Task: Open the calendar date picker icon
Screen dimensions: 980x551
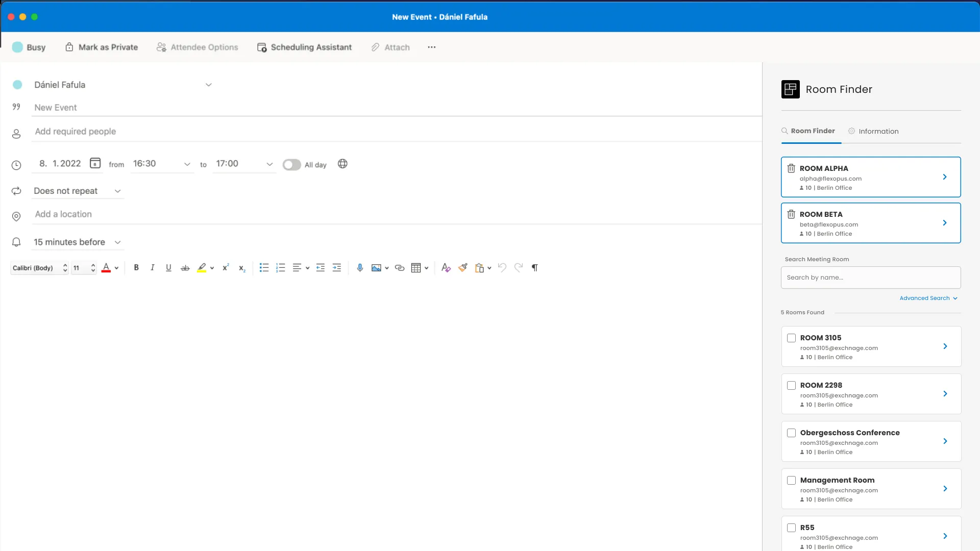Action: click(95, 163)
